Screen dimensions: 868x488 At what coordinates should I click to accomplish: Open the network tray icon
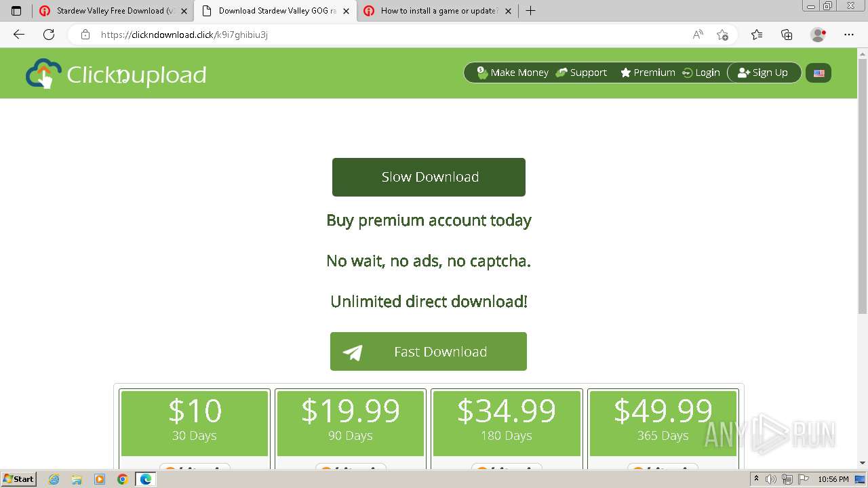point(787,479)
